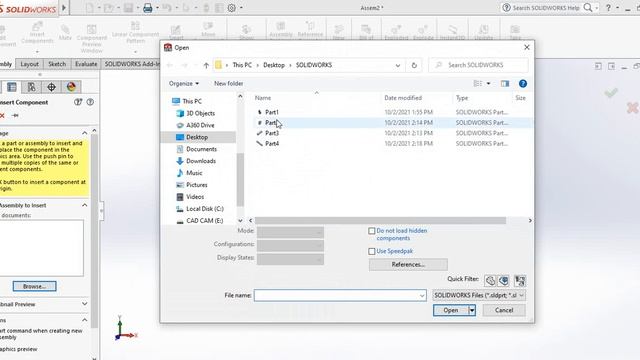The image size is (640, 360).
Task: Select the ConfigurationManager tab icon
Action: tap(31, 87)
